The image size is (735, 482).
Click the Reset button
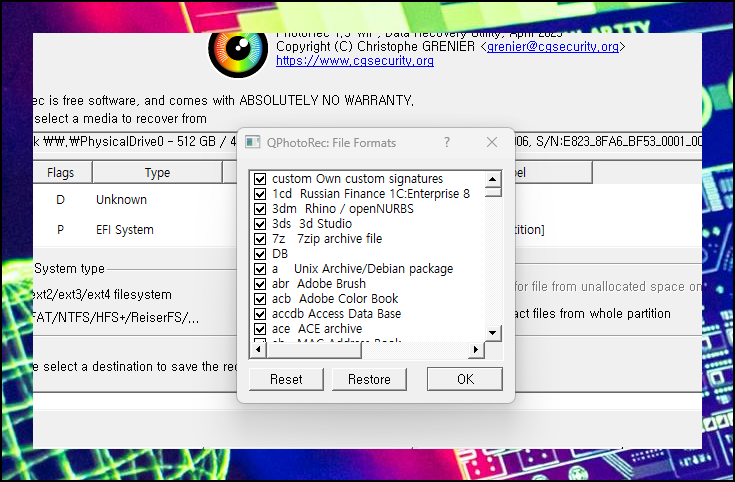286,379
